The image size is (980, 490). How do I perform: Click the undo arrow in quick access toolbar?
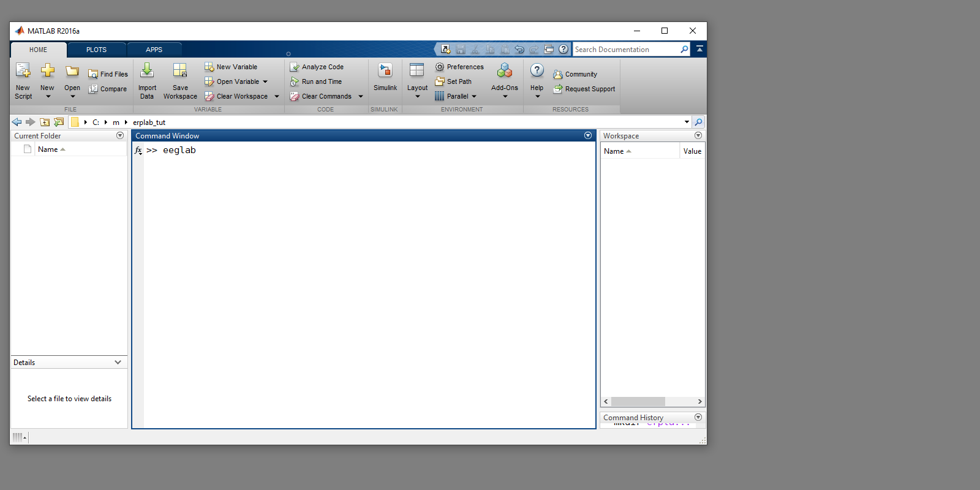519,50
